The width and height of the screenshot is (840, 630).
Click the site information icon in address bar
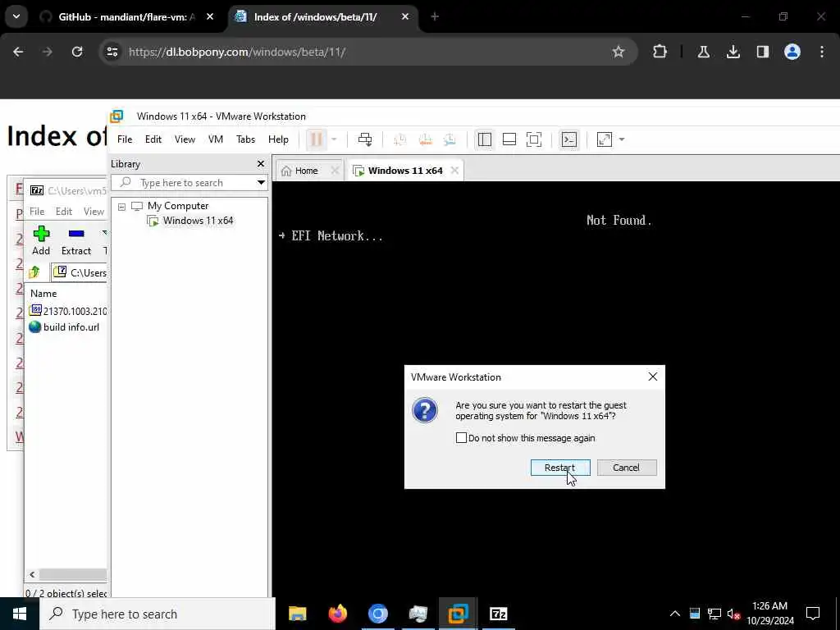112,52
